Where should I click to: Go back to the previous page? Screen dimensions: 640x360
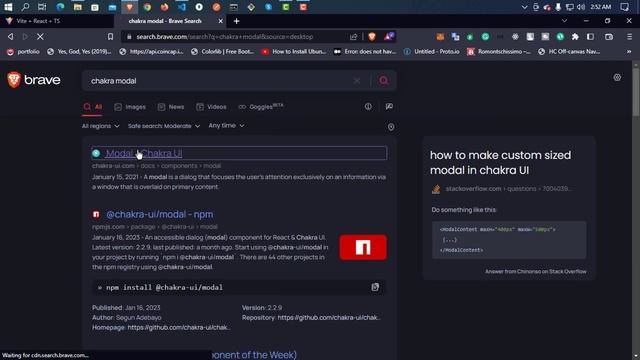10,37
